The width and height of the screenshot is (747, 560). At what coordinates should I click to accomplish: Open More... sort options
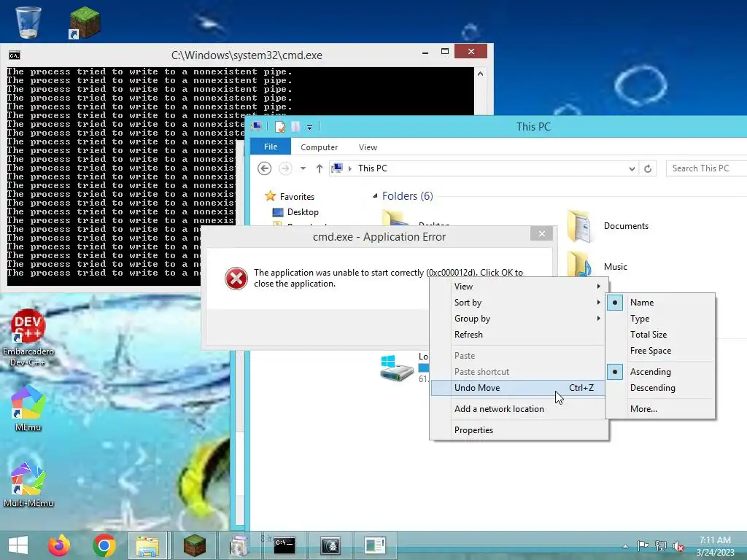coord(660,408)
